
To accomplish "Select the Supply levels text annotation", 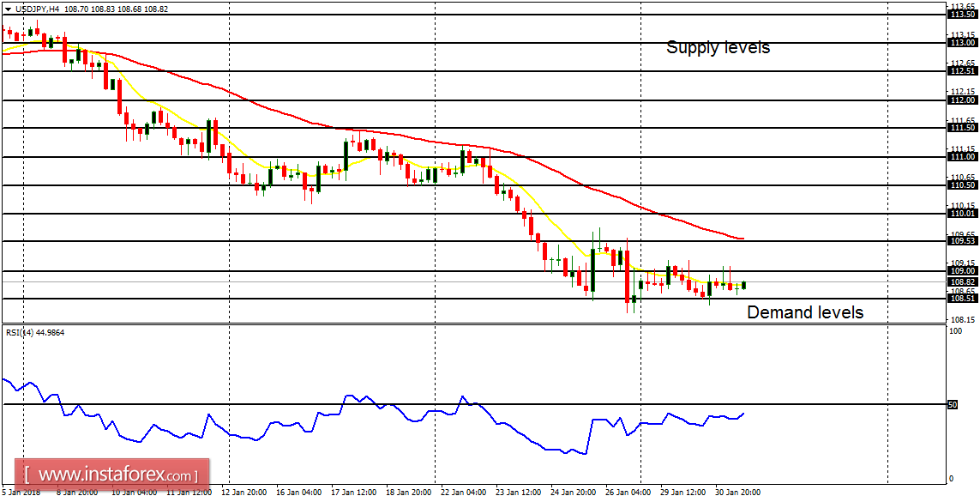I will 718,48.
